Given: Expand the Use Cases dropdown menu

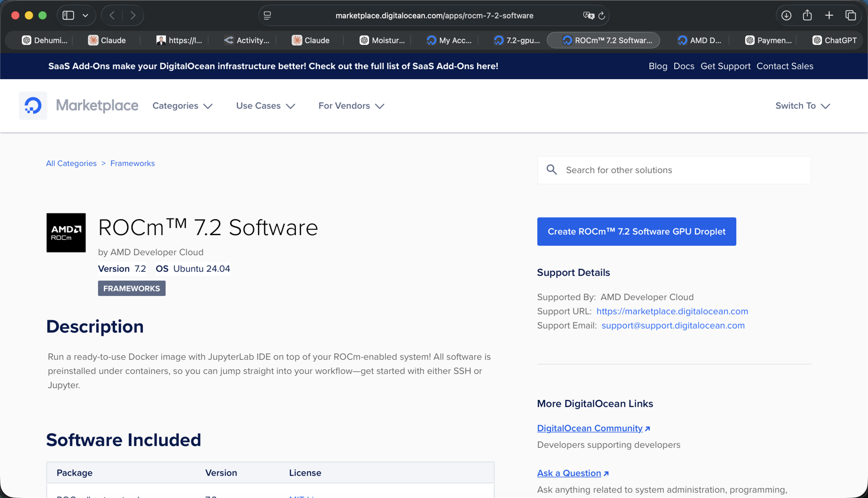Looking at the screenshot, I should pos(266,106).
